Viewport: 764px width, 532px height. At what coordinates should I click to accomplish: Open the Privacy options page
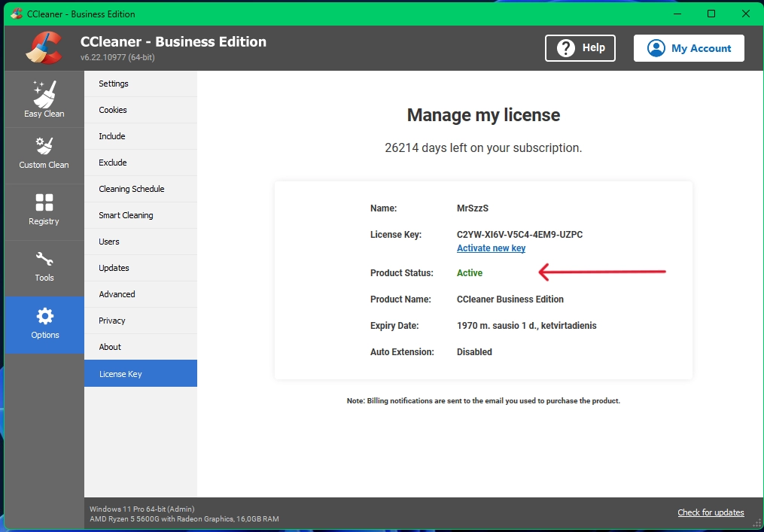tap(141, 321)
